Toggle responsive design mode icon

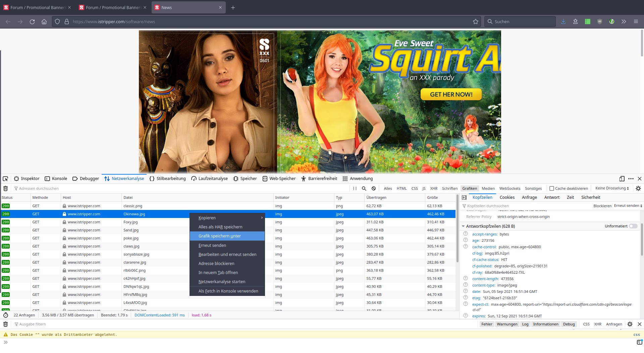(622, 179)
